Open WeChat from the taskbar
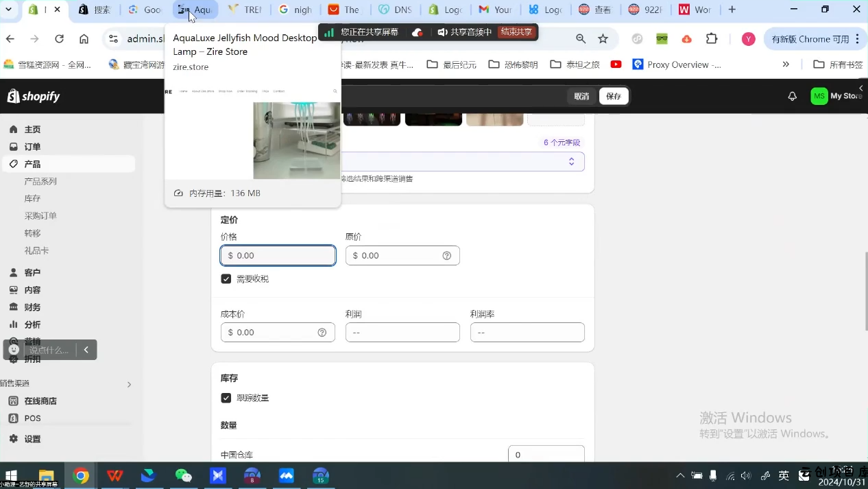Viewport: 868px width, 489px height. pos(183,475)
